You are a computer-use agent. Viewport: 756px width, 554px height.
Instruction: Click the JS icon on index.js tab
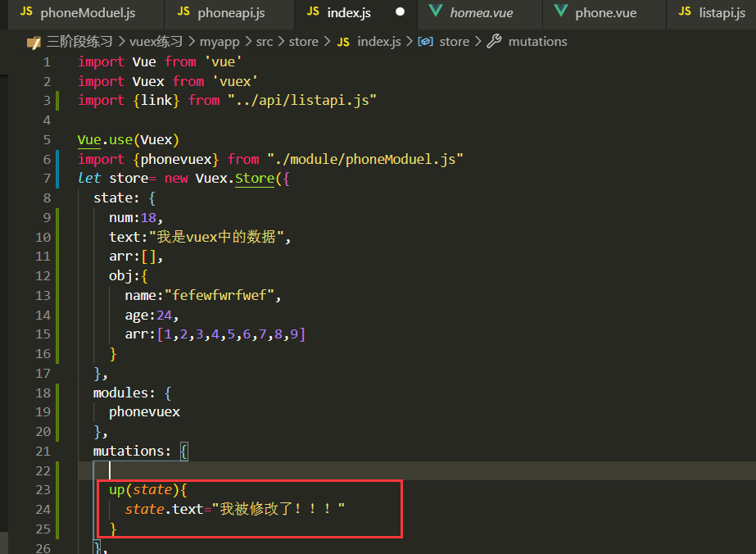click(313, 11)
